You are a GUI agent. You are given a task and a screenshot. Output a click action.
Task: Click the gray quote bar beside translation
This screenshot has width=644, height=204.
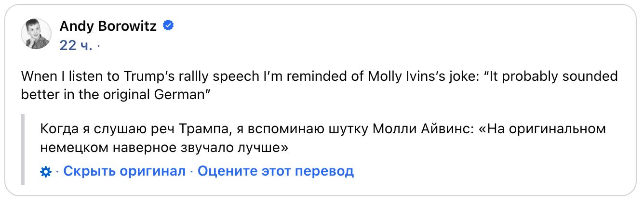(23, 150)
